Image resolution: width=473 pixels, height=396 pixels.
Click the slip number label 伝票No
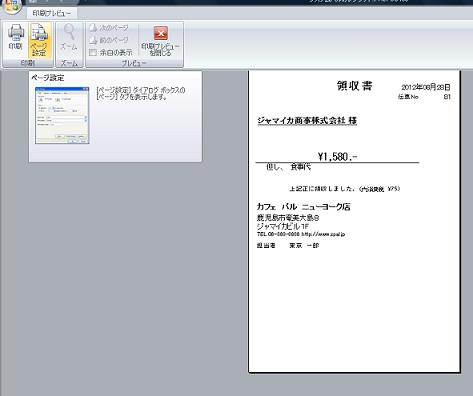(408, 97)
